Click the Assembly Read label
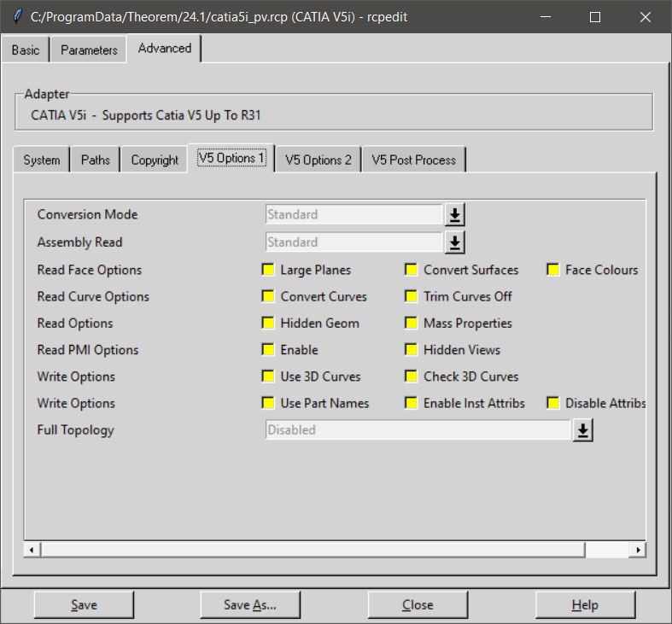 [x=79, y=242]
